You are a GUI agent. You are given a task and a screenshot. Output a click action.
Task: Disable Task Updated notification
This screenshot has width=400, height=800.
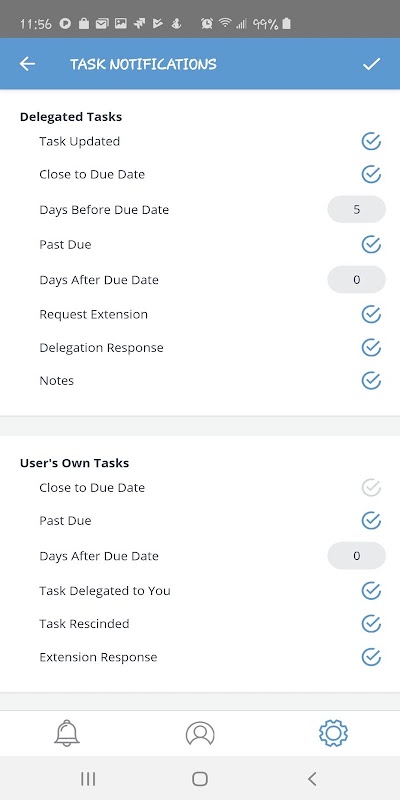[x=371, y=141]
